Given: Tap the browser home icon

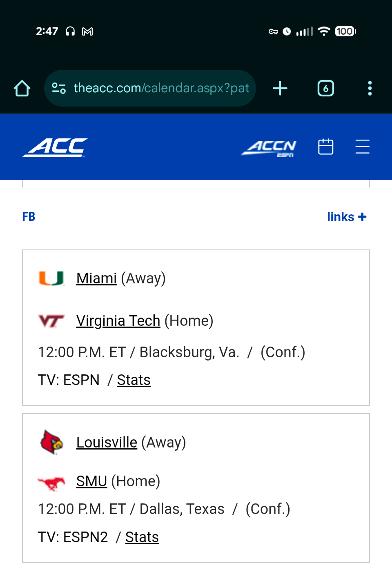Looking at the screenshot, I should pyautogui.click(x=22, y=88).
